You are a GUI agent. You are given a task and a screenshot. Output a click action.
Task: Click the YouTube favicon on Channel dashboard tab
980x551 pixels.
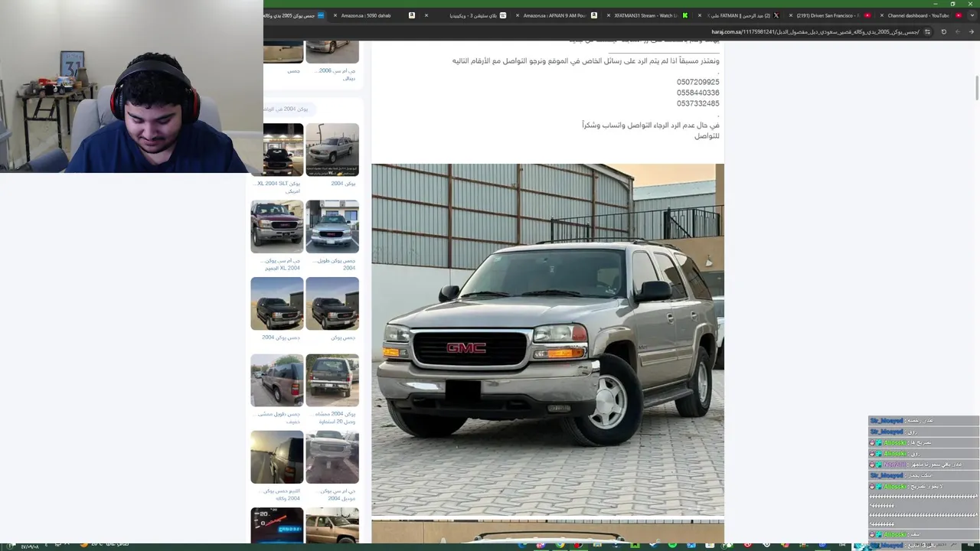958,15
